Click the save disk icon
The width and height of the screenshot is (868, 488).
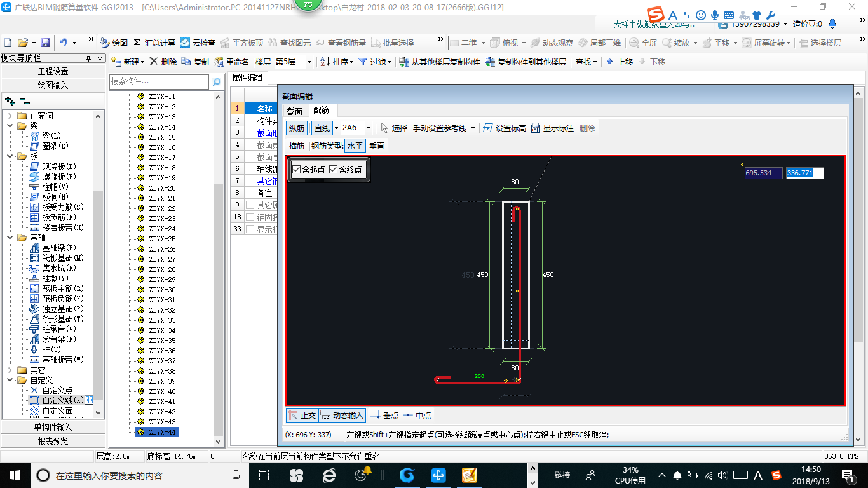[45, 43]
